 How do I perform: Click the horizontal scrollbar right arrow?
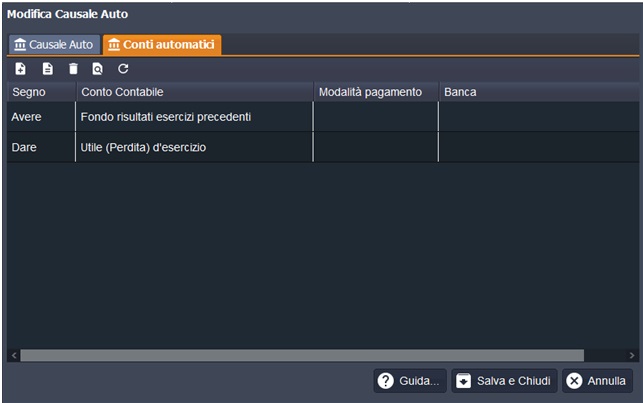tap(631, 355)
